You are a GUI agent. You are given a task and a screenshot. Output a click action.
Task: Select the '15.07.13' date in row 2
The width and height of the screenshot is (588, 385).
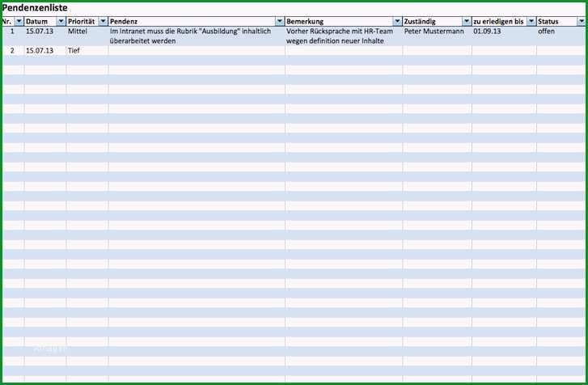pyautogui.click(x=45, y=51)
